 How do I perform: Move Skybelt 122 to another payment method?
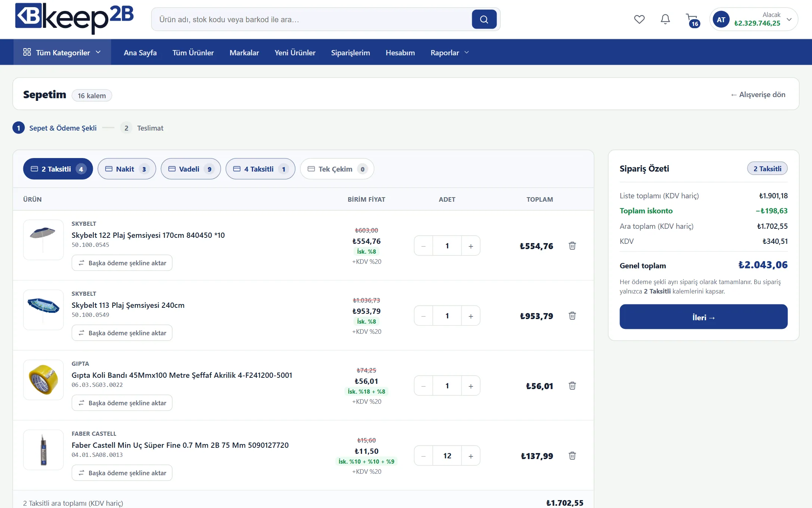122,263
